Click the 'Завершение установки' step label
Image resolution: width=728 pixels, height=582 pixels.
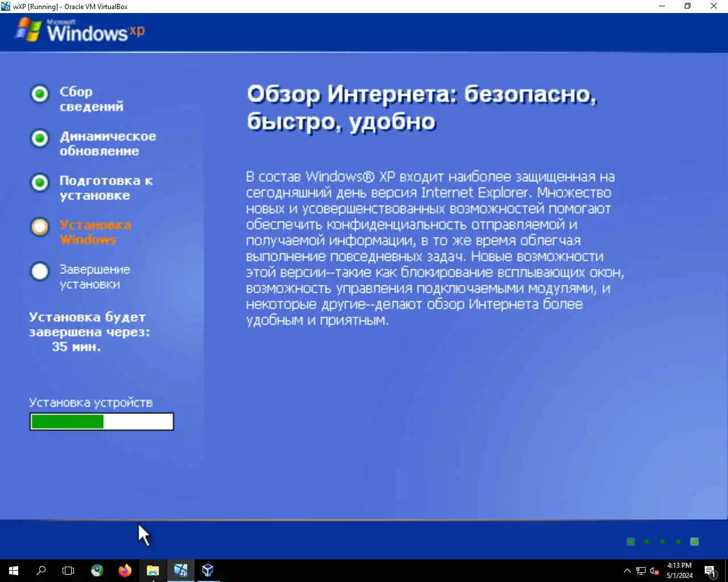point(94,276)
